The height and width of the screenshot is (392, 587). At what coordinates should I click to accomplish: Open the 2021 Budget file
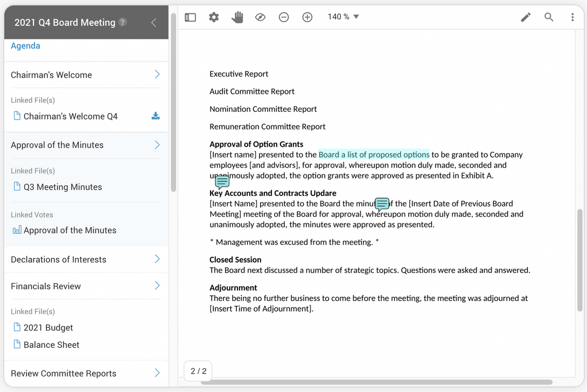[x=48, y=327]
